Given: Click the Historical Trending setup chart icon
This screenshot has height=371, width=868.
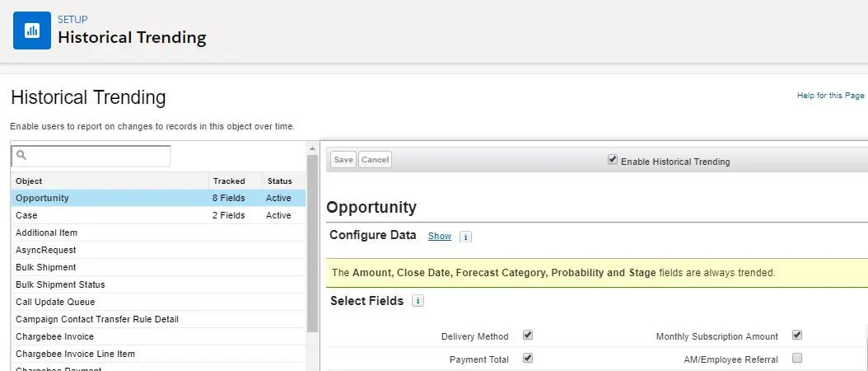Looking at the screenshot, I should [32, 31].
